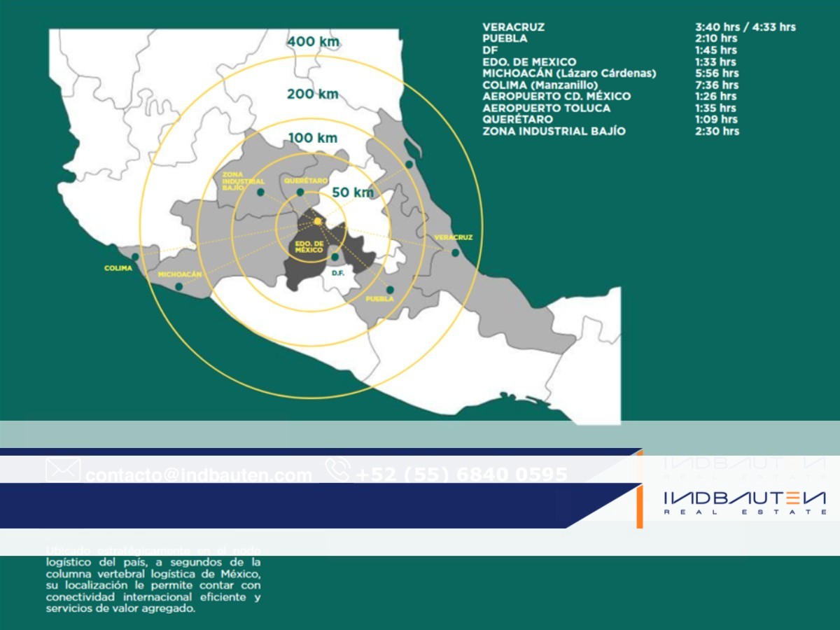This screenshot has width=840, height=630.
Task: Click 'VERACRUZ' in the travel-time list
Action: 513,27
